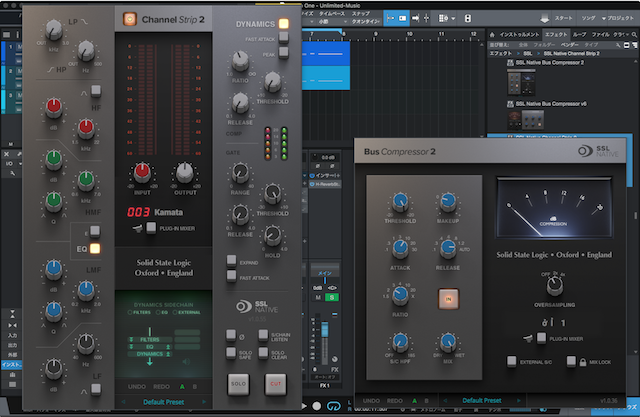Click the OVERSAMPLING knob in Bus Compressor
Image resolution: width=640 pixels, height=417 pixels.
[x=554, y=286]
